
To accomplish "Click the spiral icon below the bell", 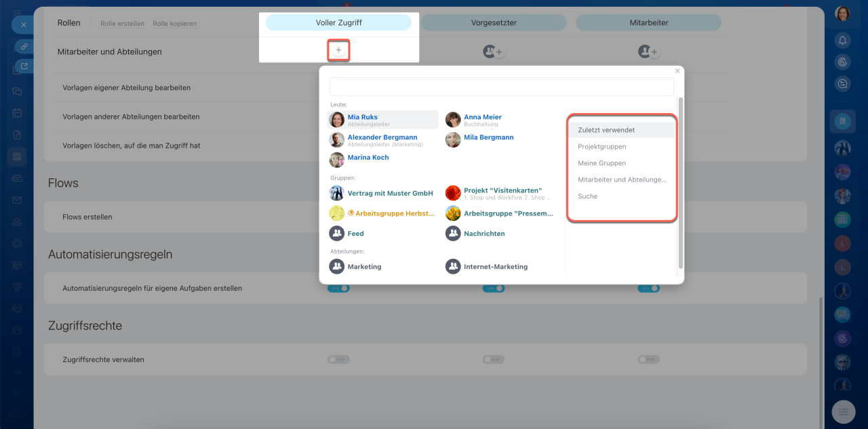I will [x=842, y=62].
